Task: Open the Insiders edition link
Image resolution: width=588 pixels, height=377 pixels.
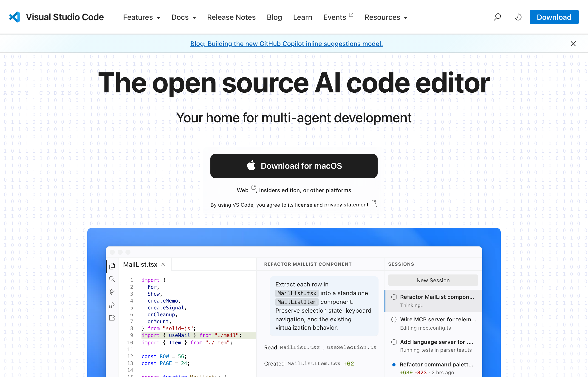Action: (x=279, y=191)
